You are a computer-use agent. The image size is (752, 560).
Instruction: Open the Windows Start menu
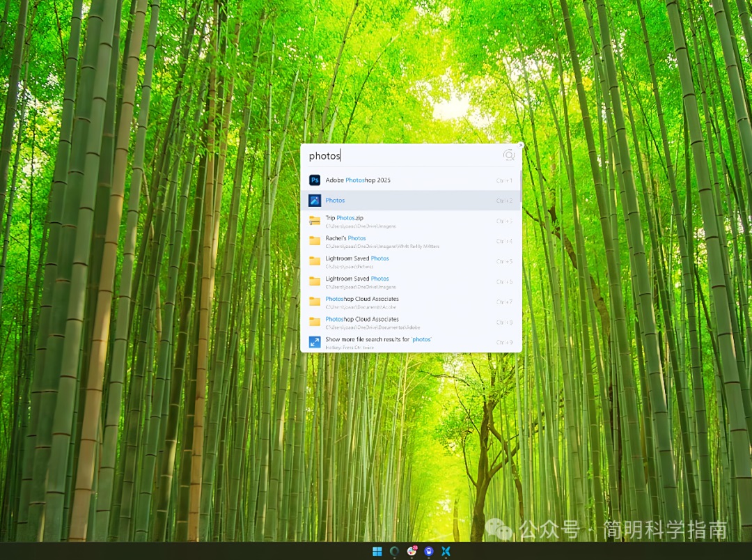coord(377,552)
